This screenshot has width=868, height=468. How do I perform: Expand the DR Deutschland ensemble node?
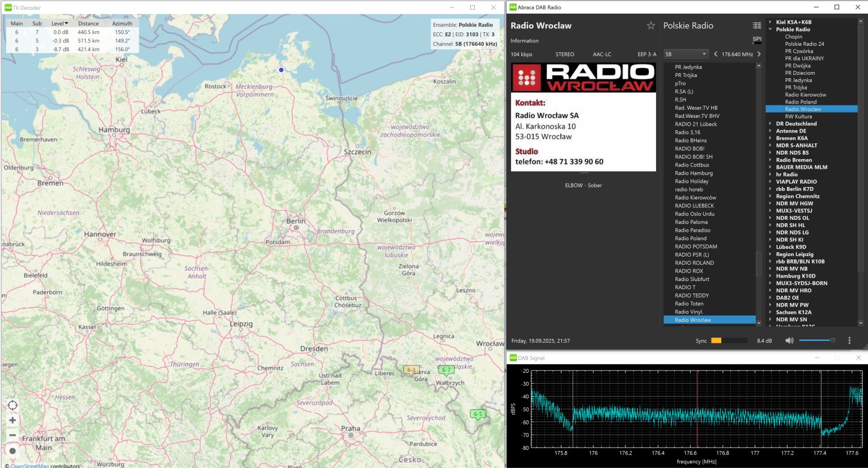771,124
